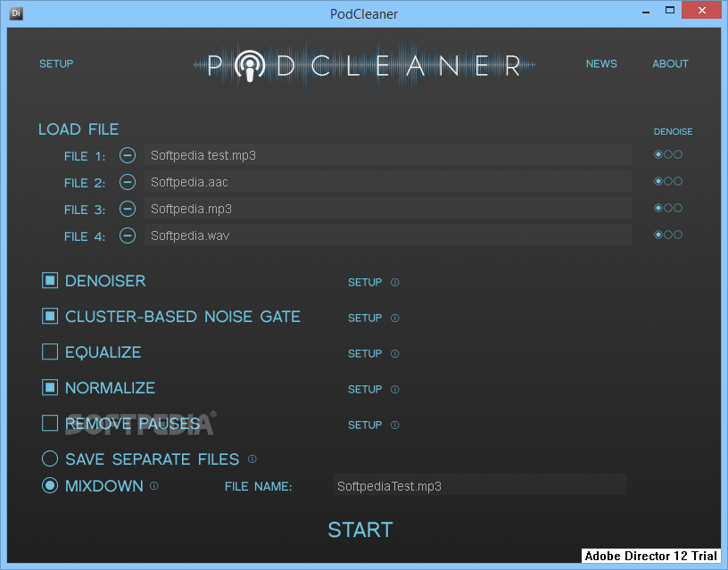Toggle the Denoiser checkbox
The width and height of the screenshot is (728, 570).
coord(50,280)
